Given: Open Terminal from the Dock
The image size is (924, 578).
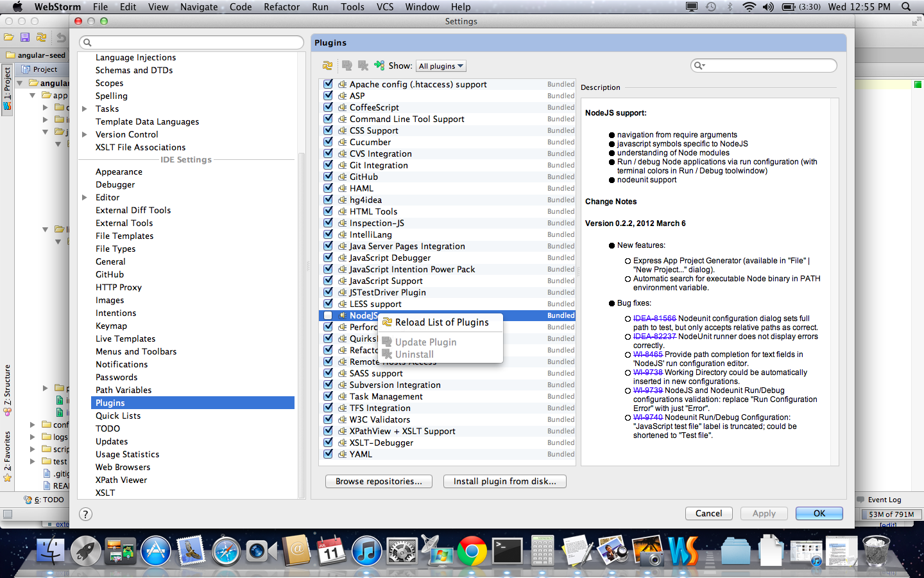Looking at the screenshot, I should (x=507, y=551).
